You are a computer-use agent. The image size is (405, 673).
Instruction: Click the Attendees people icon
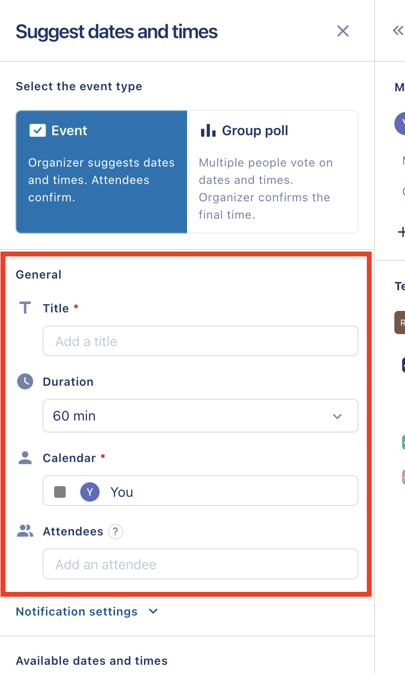(25, 531)
